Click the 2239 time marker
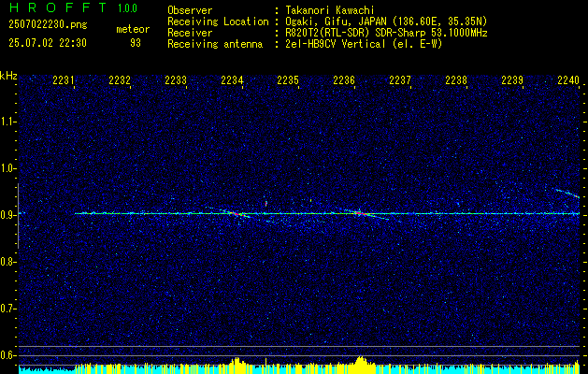Screen dimensions: 588x374 click(512, 79)
